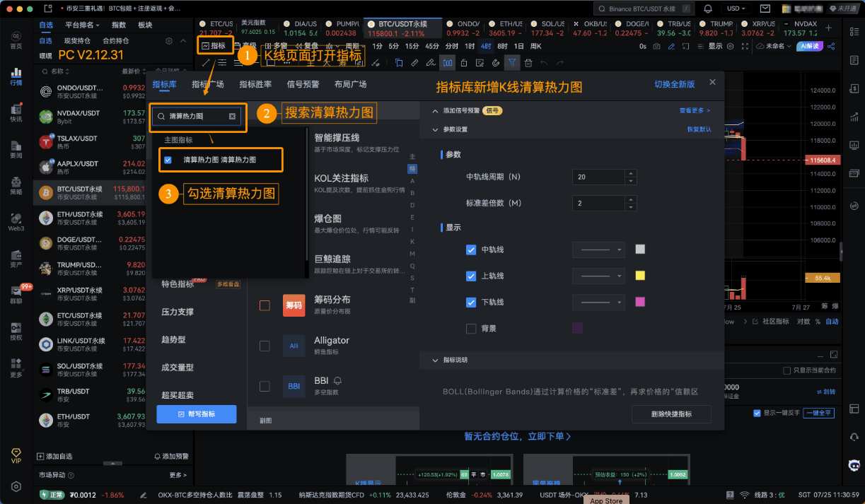Open the Web3 sidebar icon

coord(16,222)
